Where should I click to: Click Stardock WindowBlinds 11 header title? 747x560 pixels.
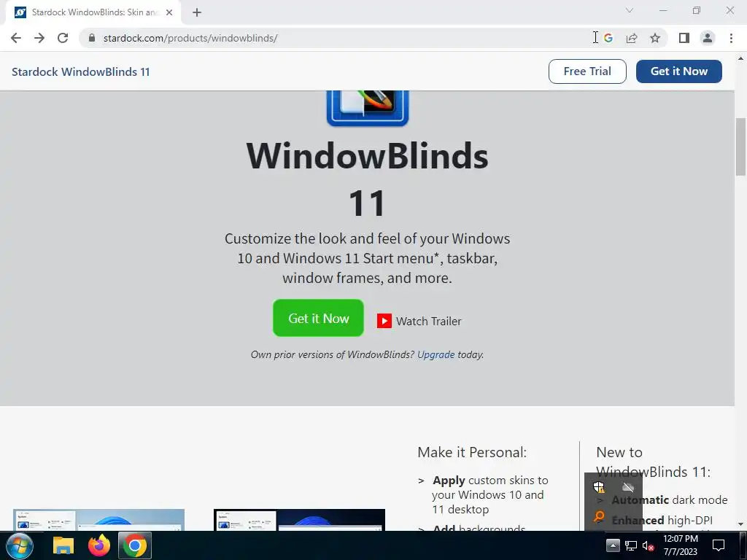81,72
